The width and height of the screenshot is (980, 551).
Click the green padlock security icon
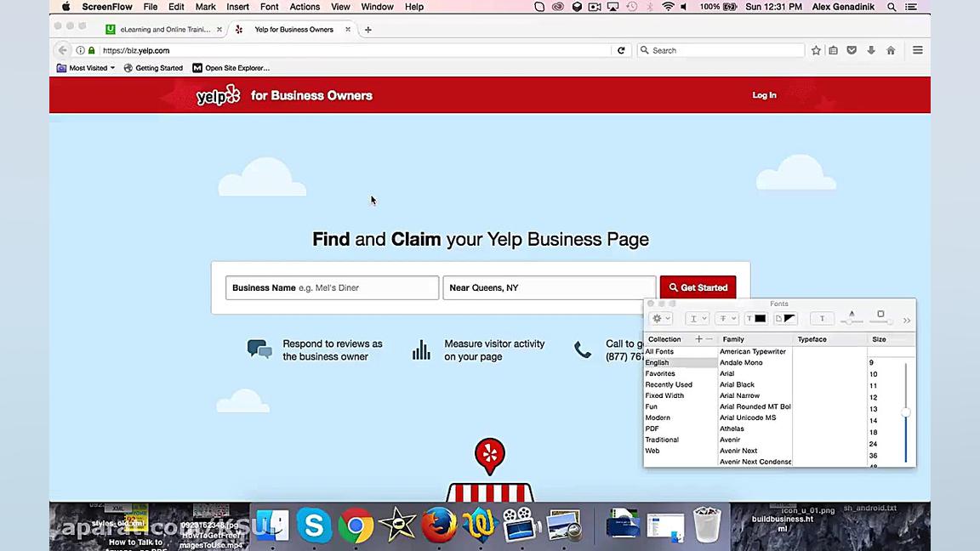coord(91,51)
